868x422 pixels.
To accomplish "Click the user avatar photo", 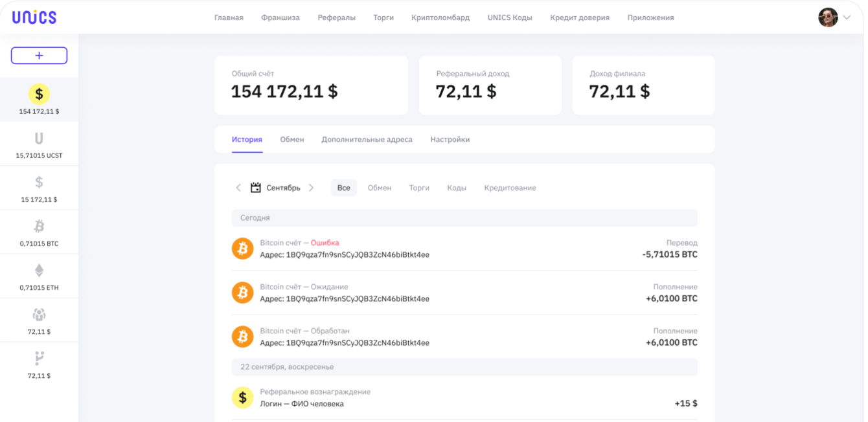I will point(828,17).
